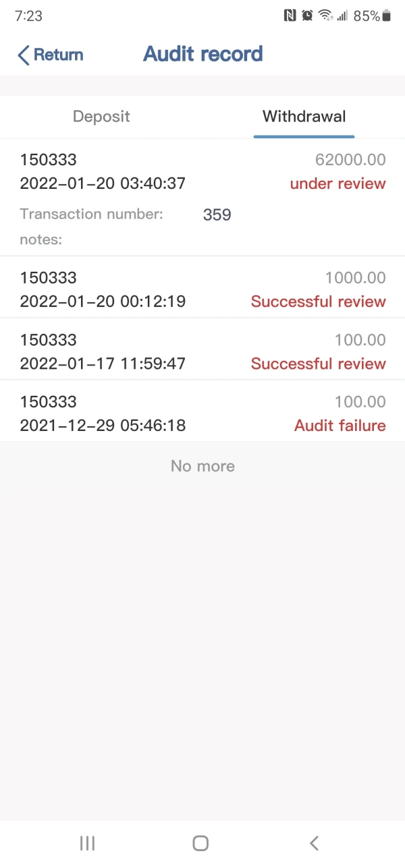Screen dimensions: 405x868
Task: Tap the No more footer text
Action: pyautogui.click(x=202, y=466)
